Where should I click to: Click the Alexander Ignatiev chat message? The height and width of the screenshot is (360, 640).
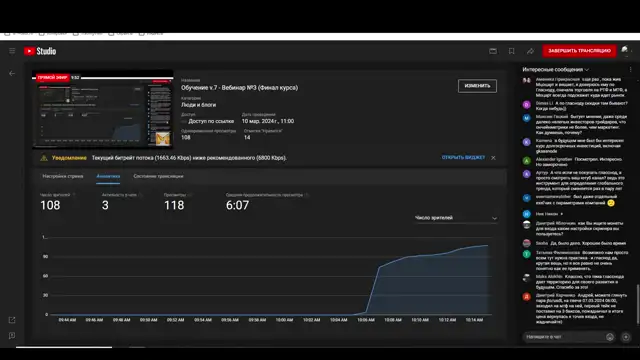[x=579, y=162]
